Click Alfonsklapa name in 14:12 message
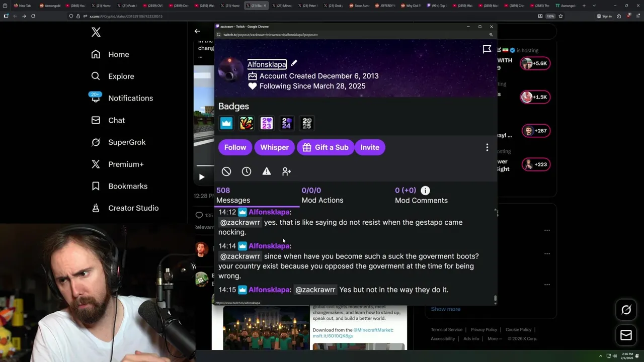 coord(269,212)
